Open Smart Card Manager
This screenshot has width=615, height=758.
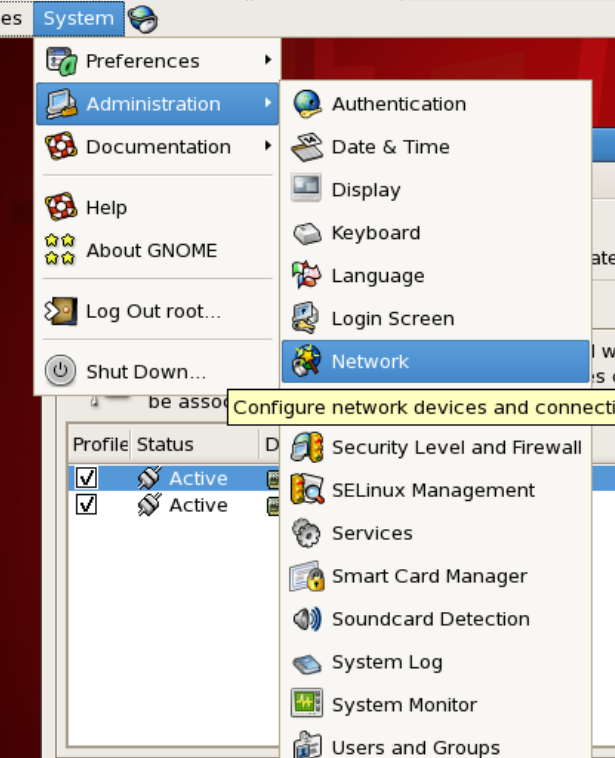[436, 576]
